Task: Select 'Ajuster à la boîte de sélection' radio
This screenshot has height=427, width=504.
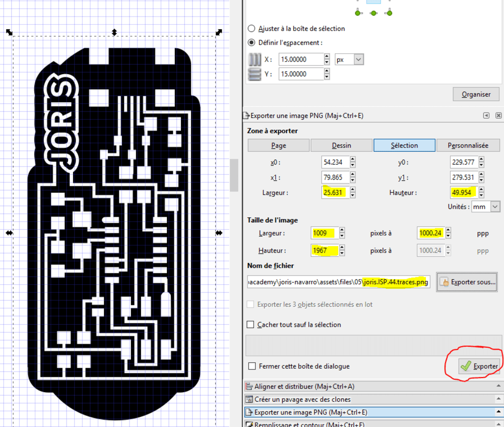Action: (251, 29)
